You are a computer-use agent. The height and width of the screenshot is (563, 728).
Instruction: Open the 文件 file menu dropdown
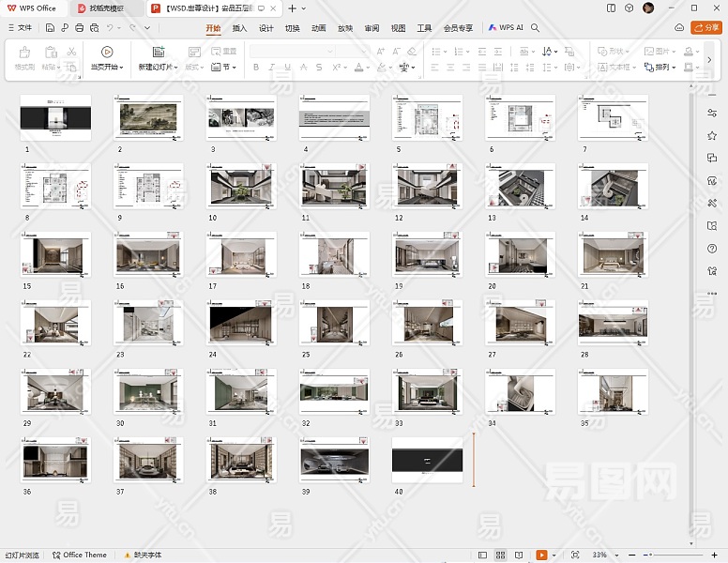coord(20,28)
